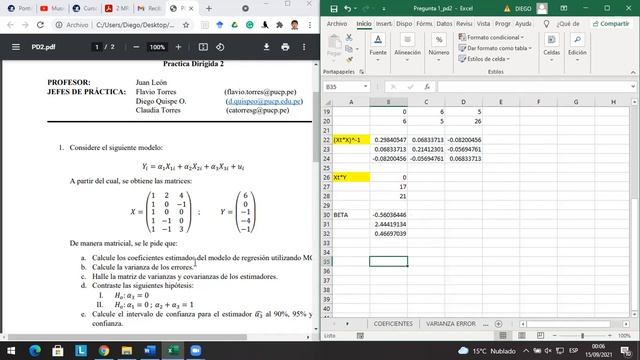
Task: Open the Archivo tab in Excel
Action: tap(337, 24)
